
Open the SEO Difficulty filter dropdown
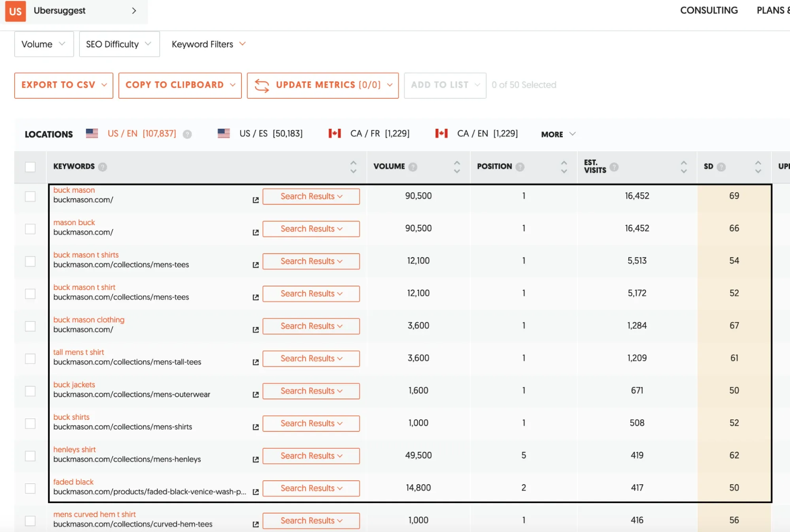(119, 44)
